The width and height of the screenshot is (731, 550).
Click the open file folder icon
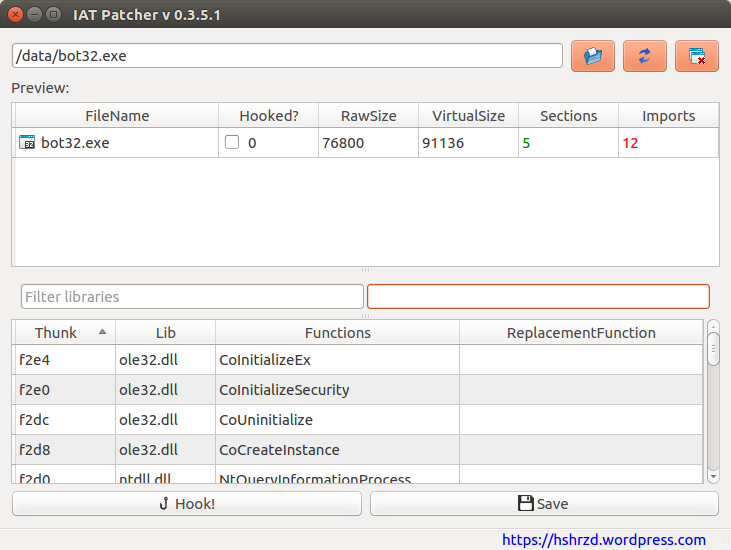[x=593, y=56]
